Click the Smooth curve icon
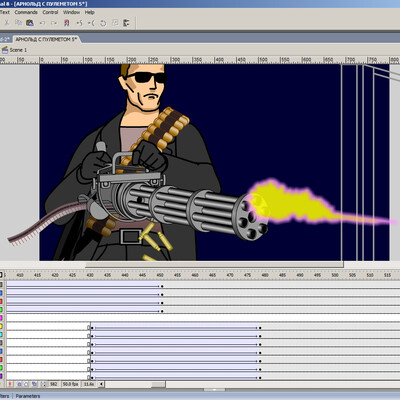 [x=79, y=23]
